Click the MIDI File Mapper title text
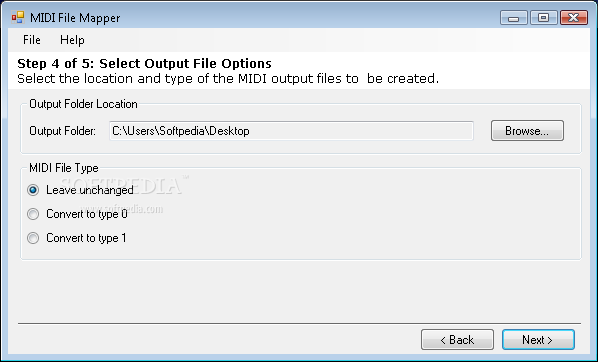This screenshot has height=362, width=598. (x=75, y=18)
